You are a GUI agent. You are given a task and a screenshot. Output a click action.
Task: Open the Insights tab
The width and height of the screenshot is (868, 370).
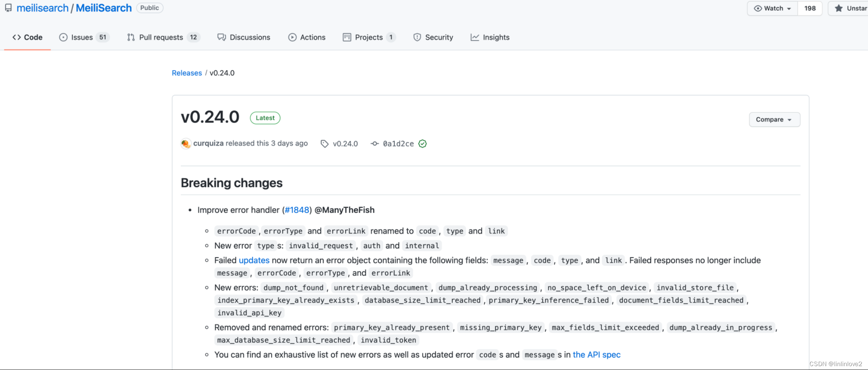coord(490,37)
